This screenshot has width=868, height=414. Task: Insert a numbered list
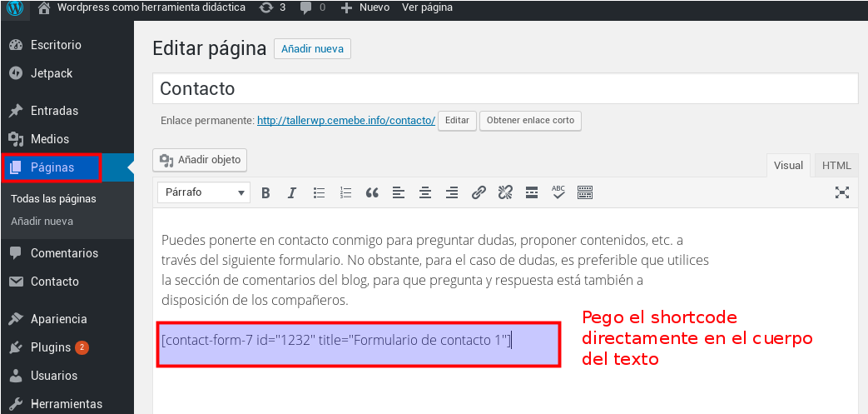point(345,192)
